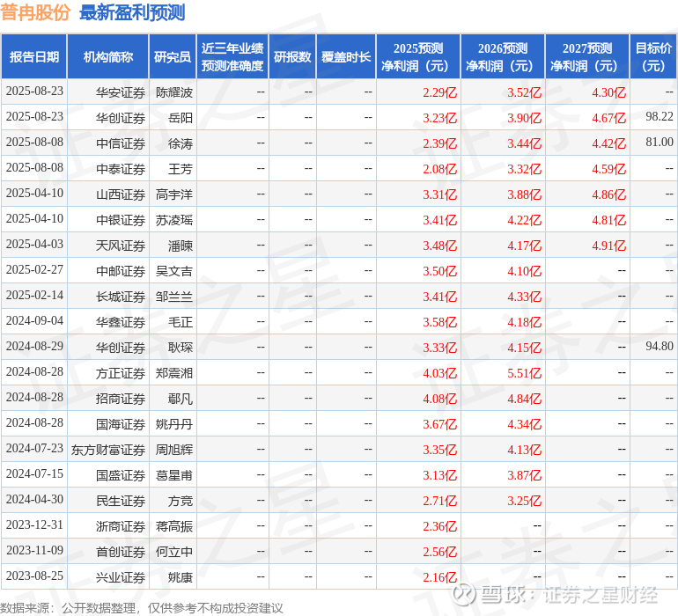The image size is (678, 616).
Task: Click target price 94.80
Action: pos(660,346)
